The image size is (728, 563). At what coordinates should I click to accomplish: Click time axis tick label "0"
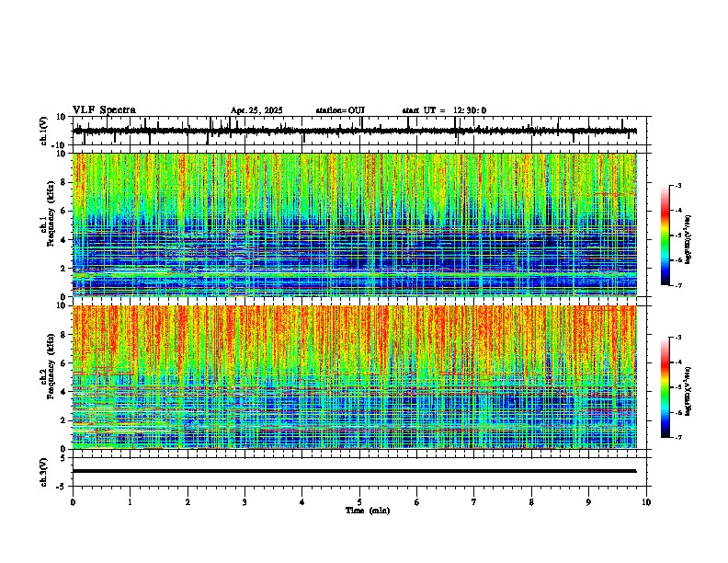click(73, 502)
